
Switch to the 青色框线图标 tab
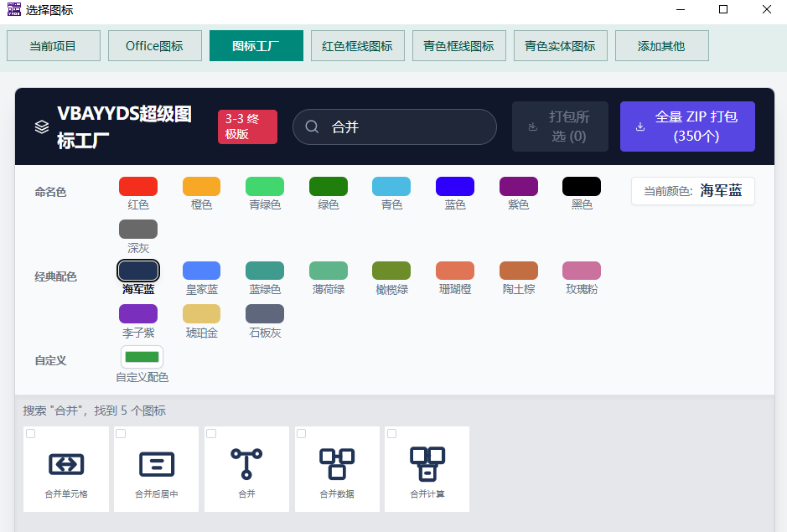(459, 46)
